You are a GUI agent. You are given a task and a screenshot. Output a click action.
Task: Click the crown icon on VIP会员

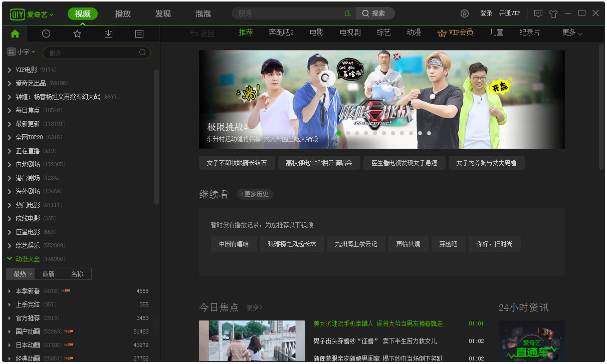442,32
